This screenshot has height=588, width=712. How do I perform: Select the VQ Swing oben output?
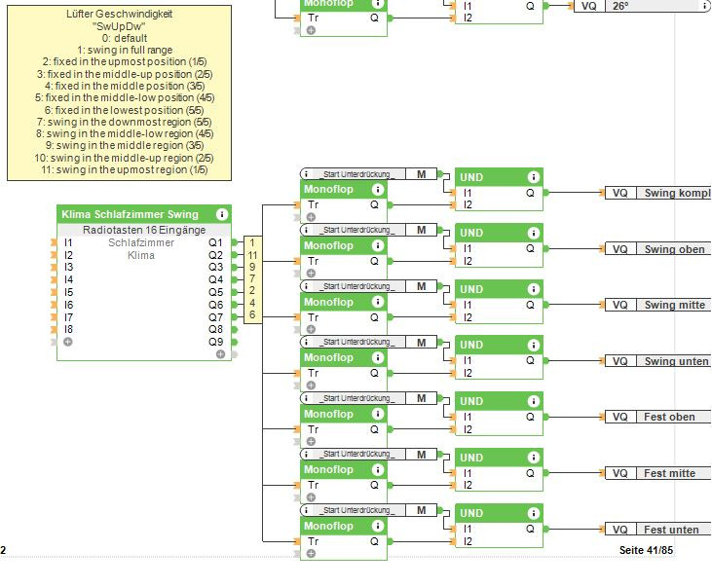659,249
